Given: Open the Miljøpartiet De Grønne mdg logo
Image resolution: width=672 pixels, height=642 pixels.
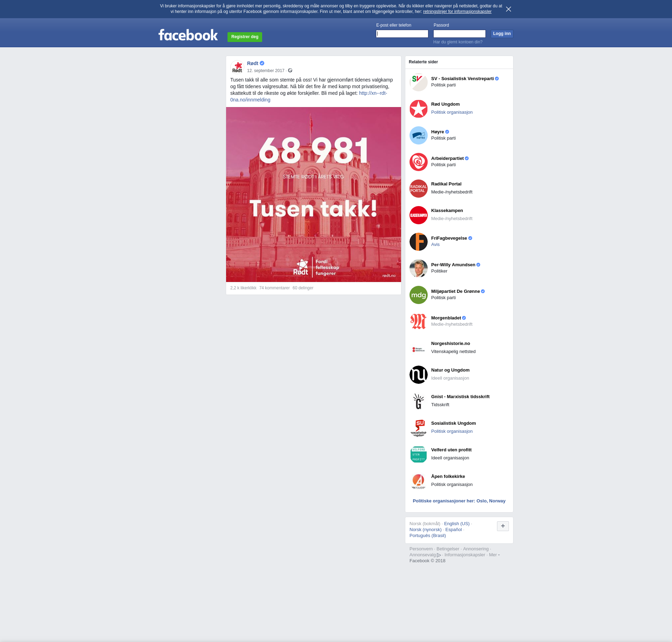Looking at the screenshot, I should pos(419,295).
